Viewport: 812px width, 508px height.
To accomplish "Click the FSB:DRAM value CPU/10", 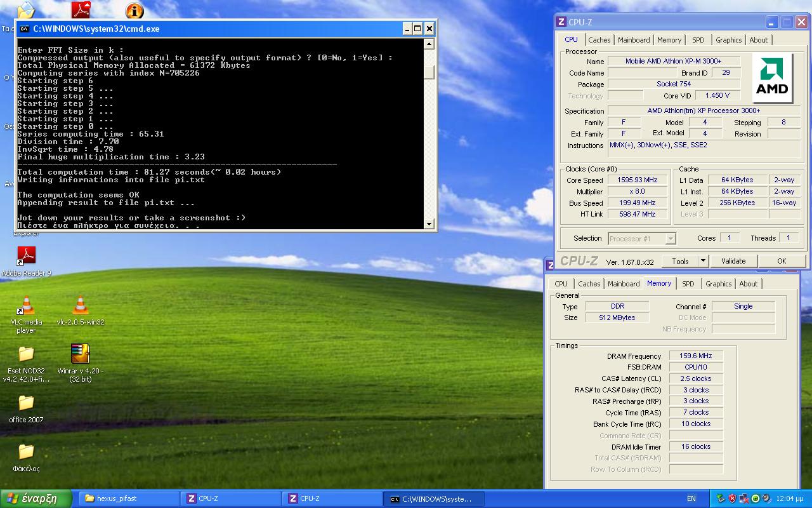I will (x=696, y=367).
